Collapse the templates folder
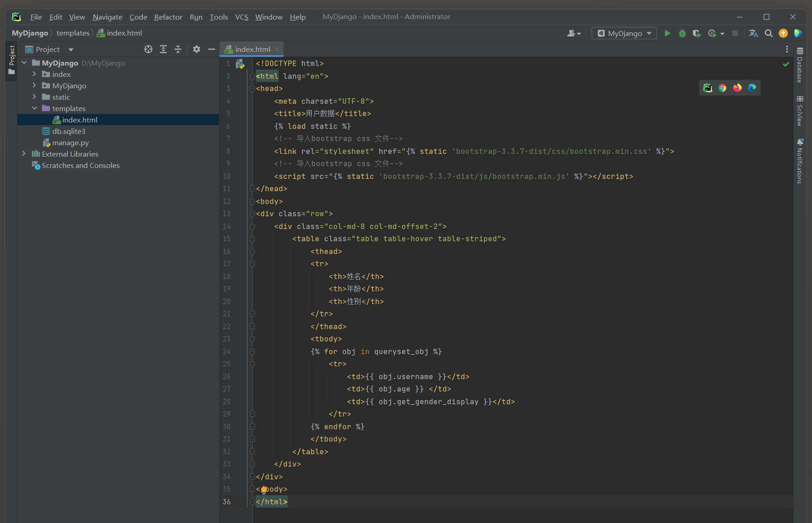The width and height of the screenshot is (812, 523). click(34, 108)
